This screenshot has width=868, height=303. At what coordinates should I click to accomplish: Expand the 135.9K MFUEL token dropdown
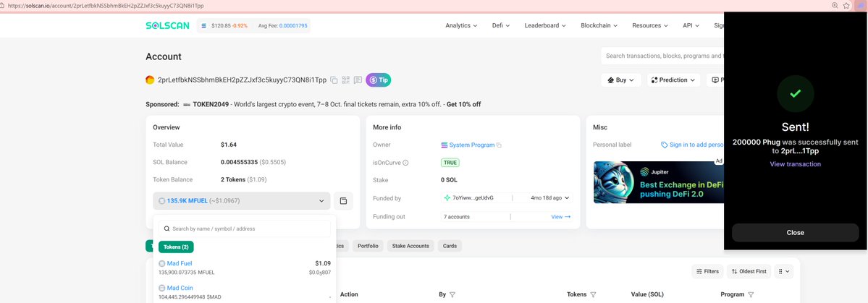(241, 201)
